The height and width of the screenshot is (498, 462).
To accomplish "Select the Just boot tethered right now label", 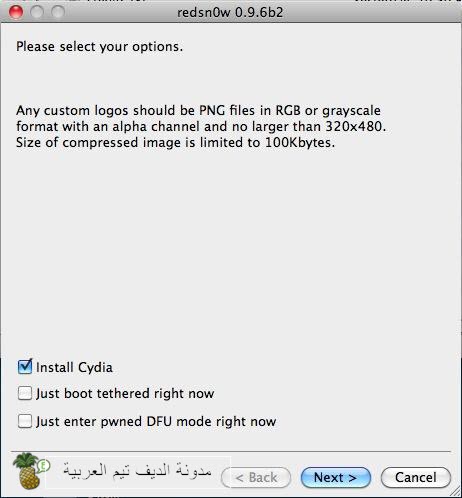I will click(x=125, y=394).
